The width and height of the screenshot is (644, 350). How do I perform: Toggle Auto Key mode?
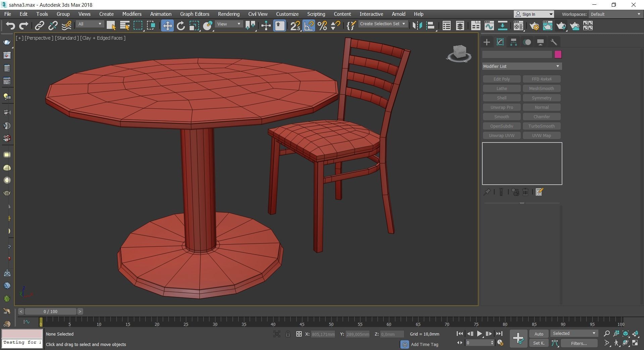click(x=539, y=334)
